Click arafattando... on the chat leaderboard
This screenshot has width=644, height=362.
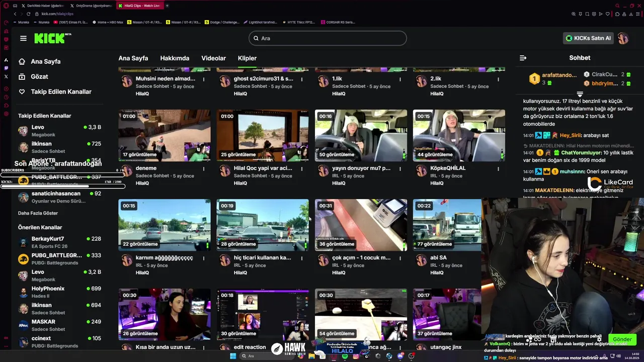(559, 75)
